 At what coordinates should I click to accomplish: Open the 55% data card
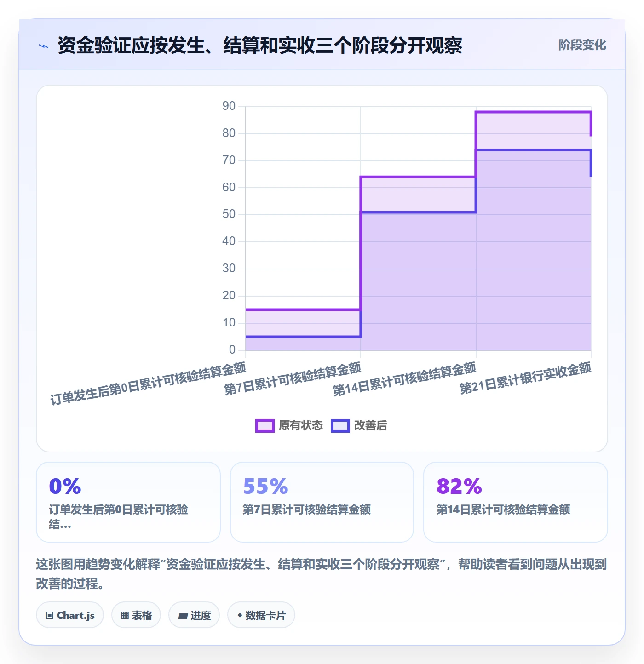322,502
